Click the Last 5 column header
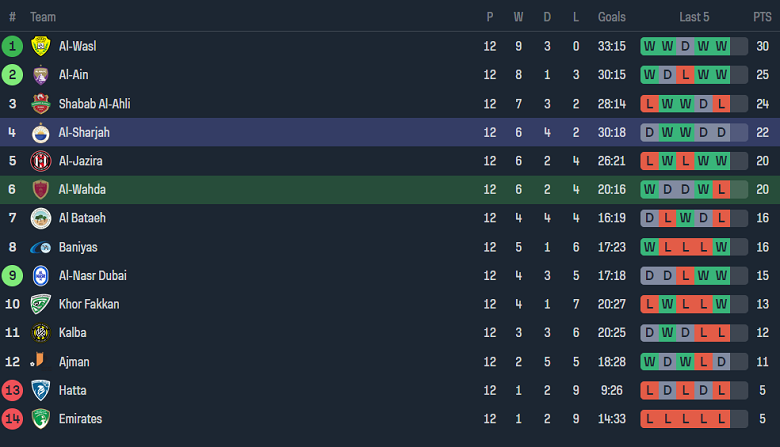 [x=694, y=17]
